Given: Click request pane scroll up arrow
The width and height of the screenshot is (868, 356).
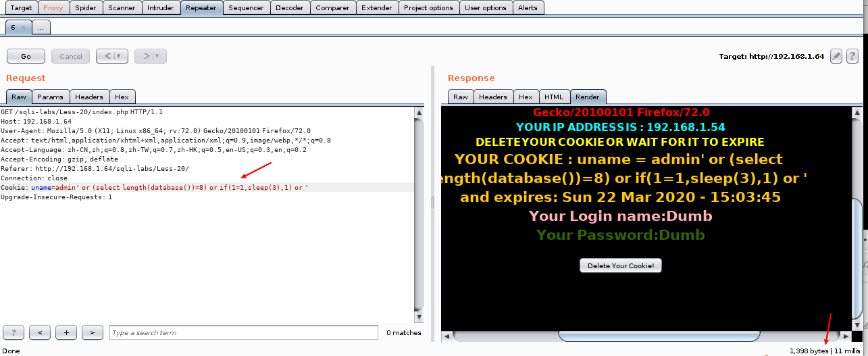Looking at the screenshot, I should (x=419, y=111).
